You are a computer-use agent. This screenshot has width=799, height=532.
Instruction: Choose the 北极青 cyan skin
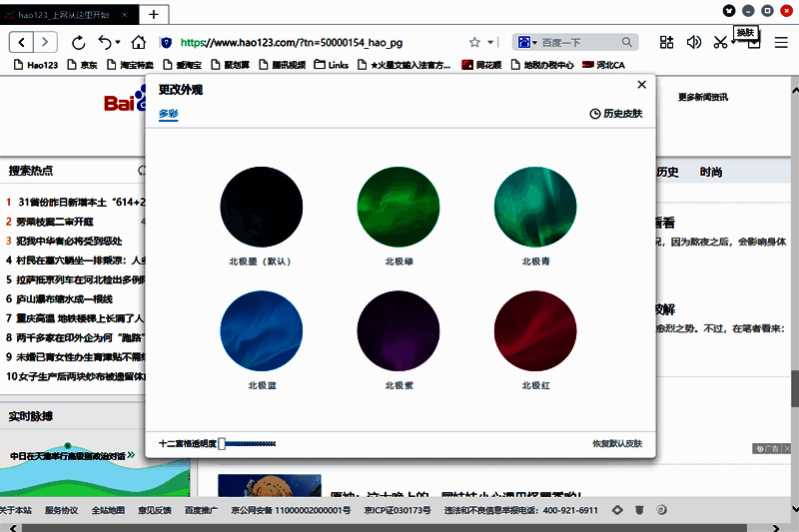535,207
